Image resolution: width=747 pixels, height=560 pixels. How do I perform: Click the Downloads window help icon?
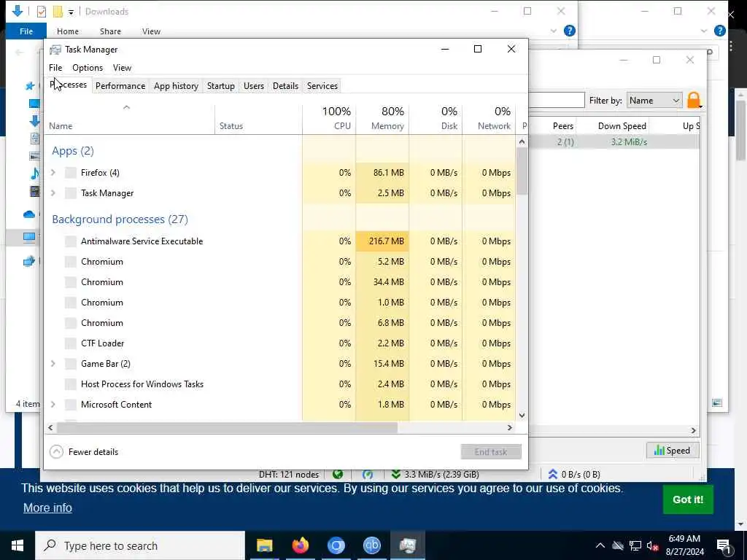(x=569, y=31)
